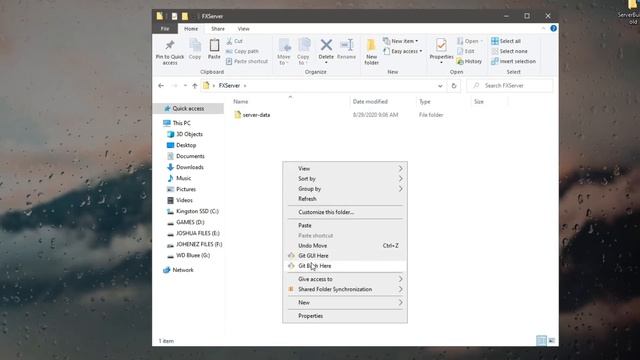This screenshot has height=360, width=640.
Task: Click Invert selection in ribbon
Action: [513, 61]
